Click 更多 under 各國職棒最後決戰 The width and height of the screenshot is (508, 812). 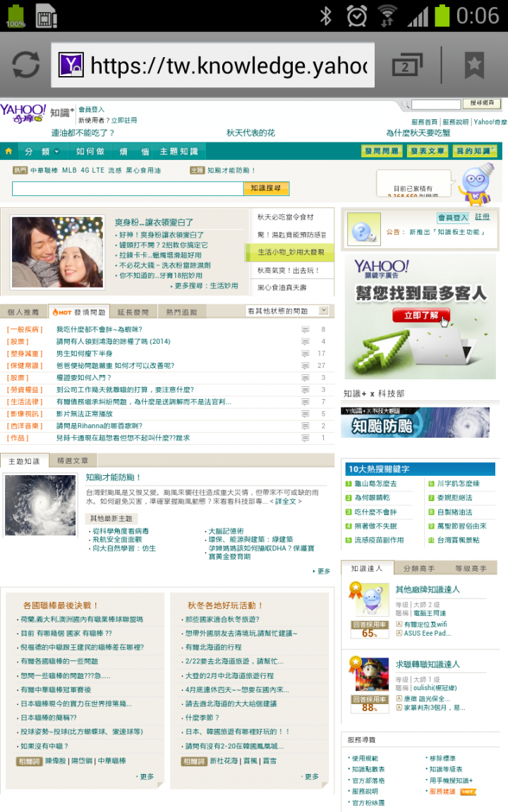point(147,776)
